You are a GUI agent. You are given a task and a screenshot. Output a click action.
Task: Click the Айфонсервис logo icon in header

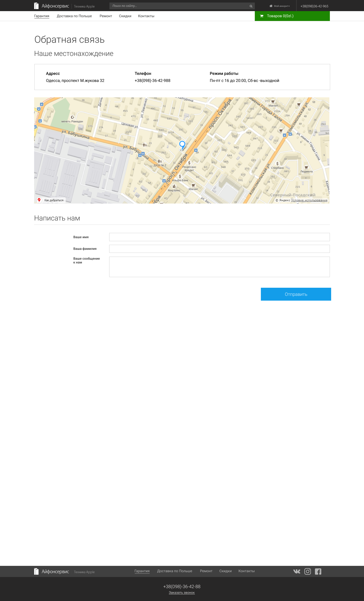pos(36,6)
